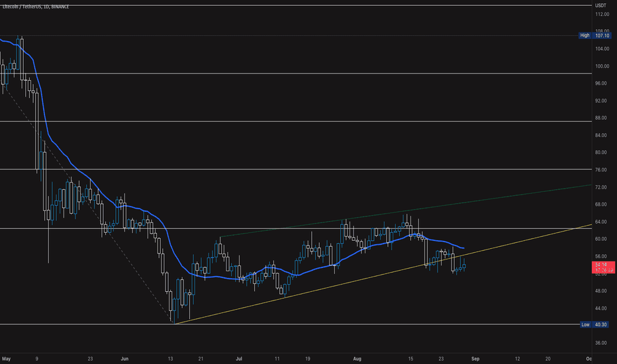Viewport: 617px width, 364px height.
Task: Select the horizontal line near 88.00
Action: point(296,121)
